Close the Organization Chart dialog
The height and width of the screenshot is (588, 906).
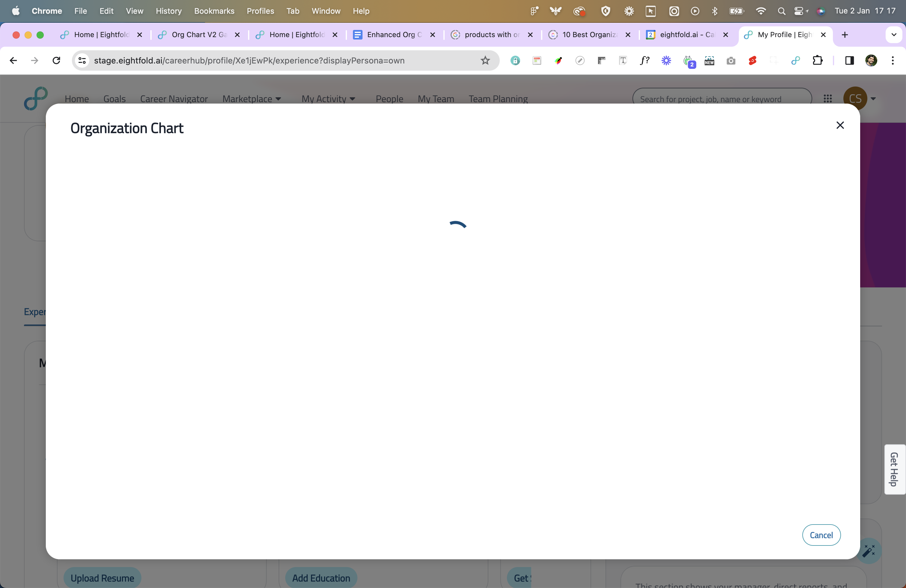pyautogui.click(x=840, y=125)
